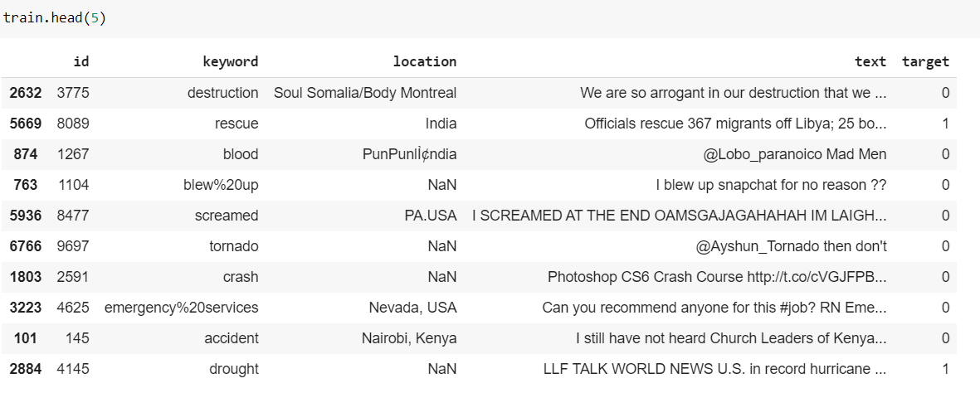
Task: Select row index 5936
Action: pyautogui.click(x=25, y=216)
